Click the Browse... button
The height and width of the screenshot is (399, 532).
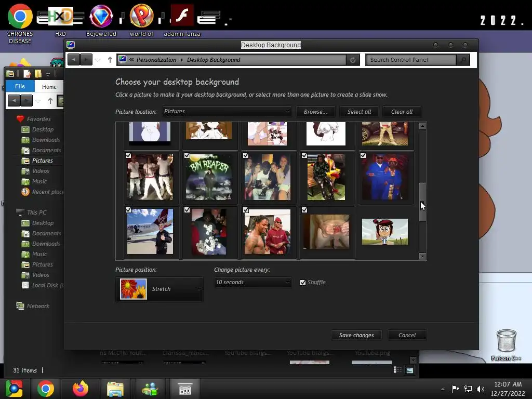pyautogui.click(x=315, y=112)
